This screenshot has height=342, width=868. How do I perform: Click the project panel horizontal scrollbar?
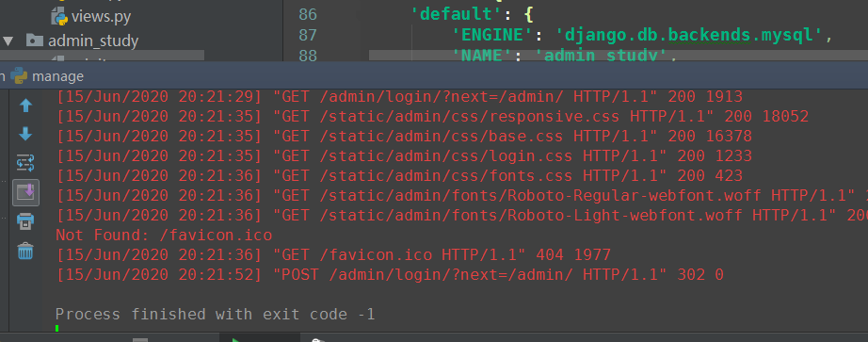pos(102,56)
